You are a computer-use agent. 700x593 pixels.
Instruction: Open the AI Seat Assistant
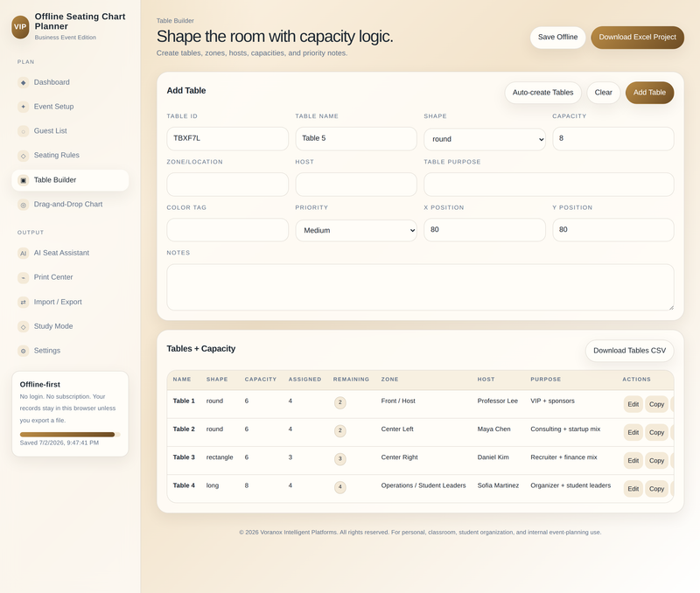70,253
